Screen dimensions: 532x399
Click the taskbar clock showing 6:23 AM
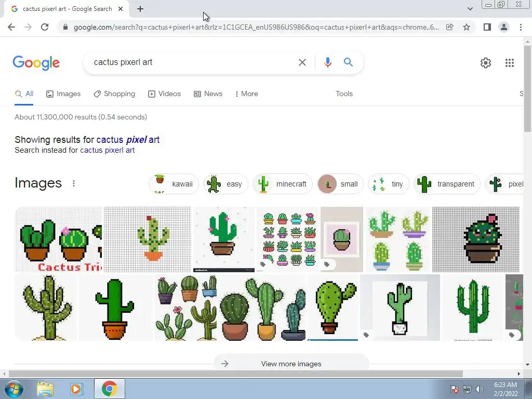506,389
